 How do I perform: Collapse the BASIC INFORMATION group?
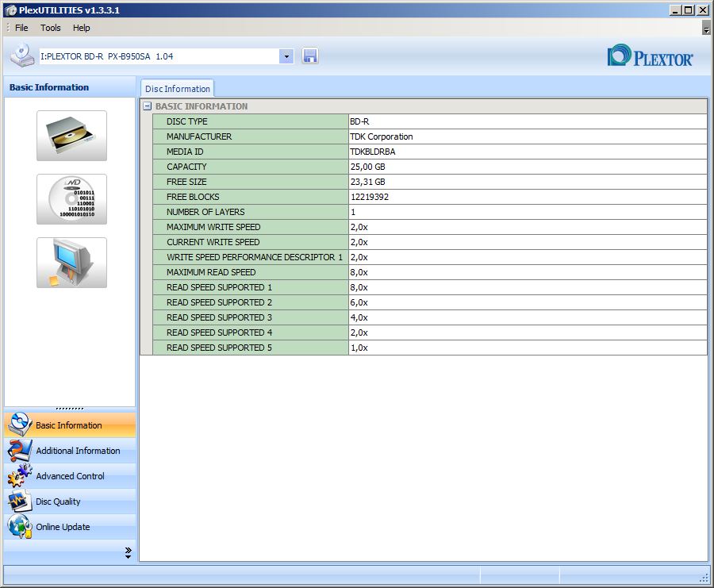pyautogui.click(x=147, y=106)
